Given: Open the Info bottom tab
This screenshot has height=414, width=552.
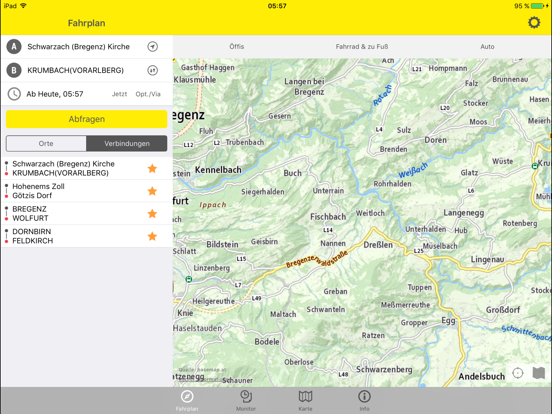Looking at the screenshot, I should click(364, 401).
